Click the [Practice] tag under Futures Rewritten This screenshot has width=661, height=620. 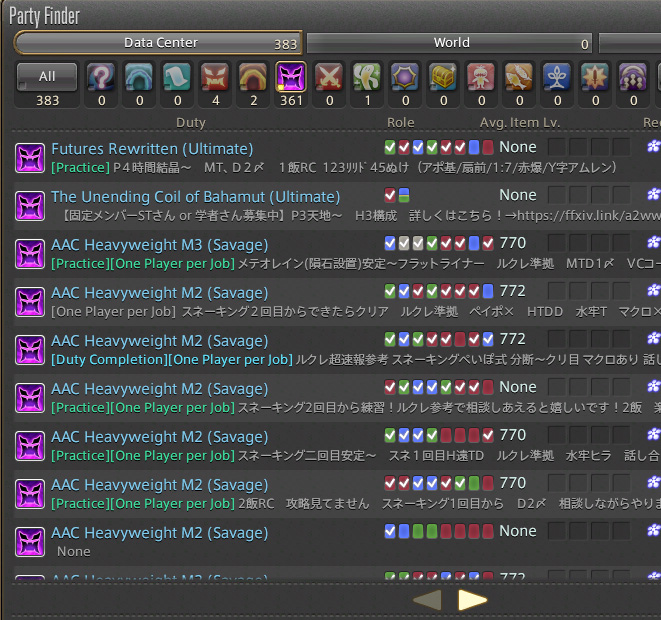click(81, 168)
